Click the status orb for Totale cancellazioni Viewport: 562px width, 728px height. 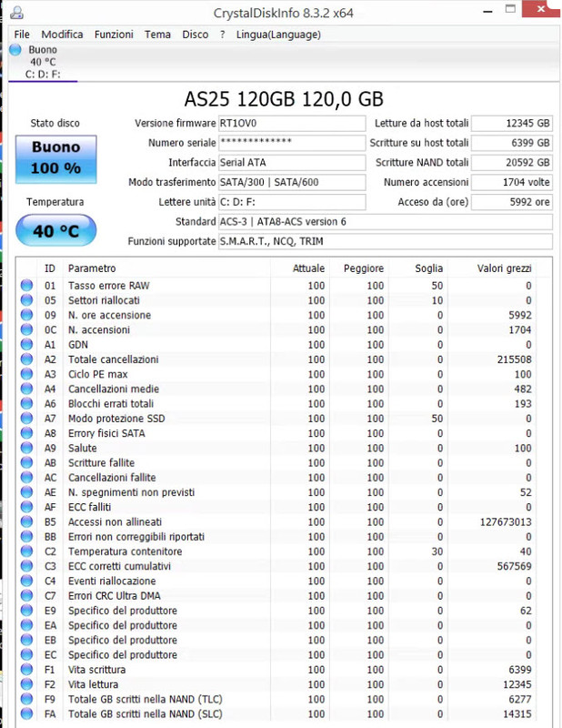[26, 359]
